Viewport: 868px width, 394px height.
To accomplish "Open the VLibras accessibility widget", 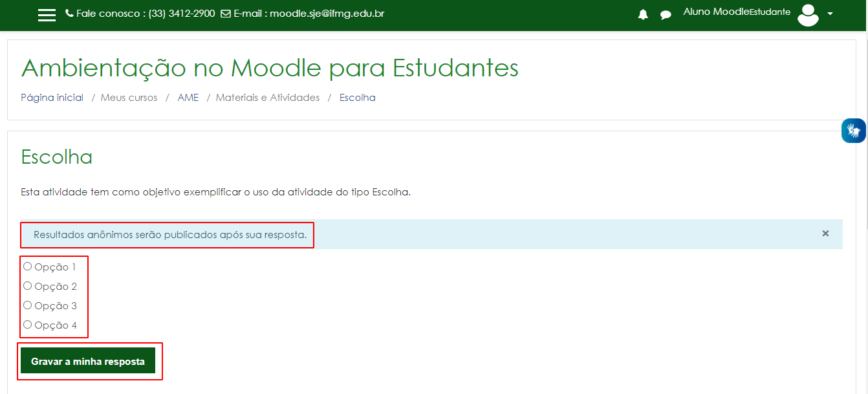I will coord(854,130).
